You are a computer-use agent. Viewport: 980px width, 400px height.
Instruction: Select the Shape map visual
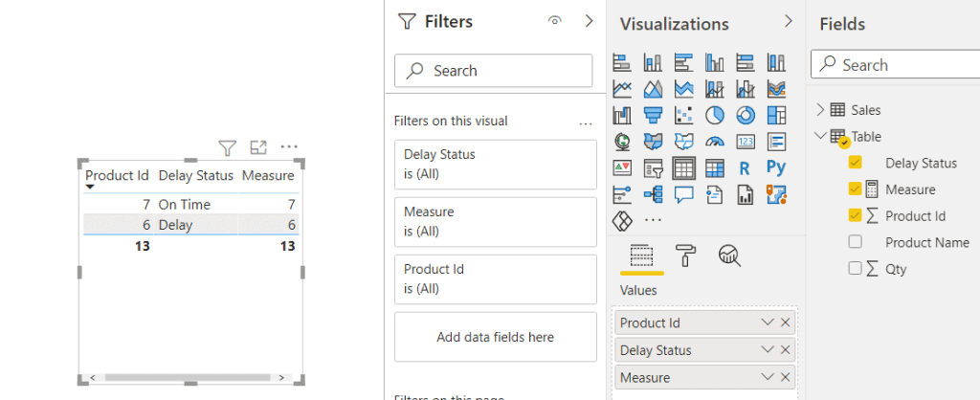pos(683,142)
